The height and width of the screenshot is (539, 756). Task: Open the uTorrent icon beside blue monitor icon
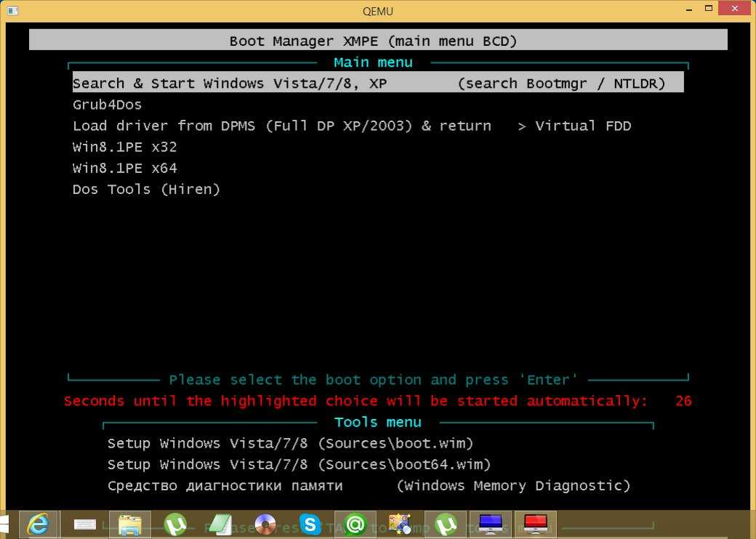(446, 524)
